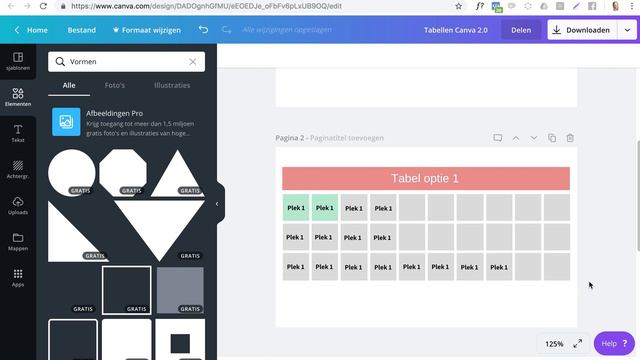Screen dimensions: 640x360
Task: Insert the upward triangle shape
Action: pyautogui.click(x=178, y=173)
